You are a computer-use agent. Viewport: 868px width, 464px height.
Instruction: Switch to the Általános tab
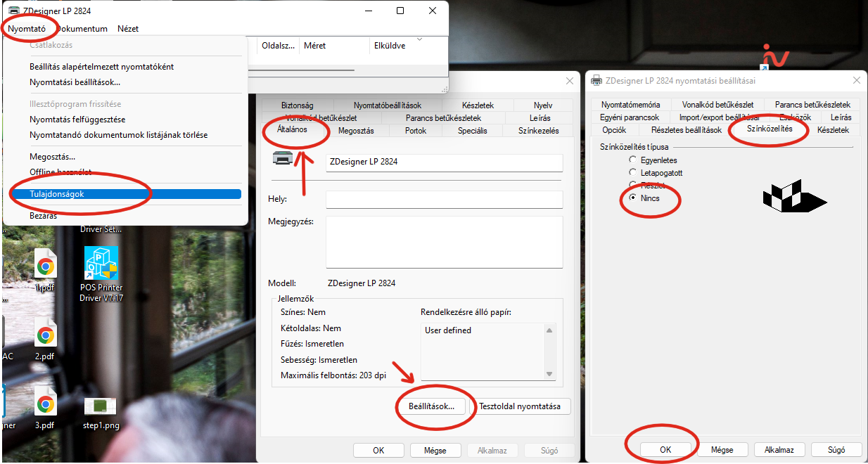coord(291,129)
